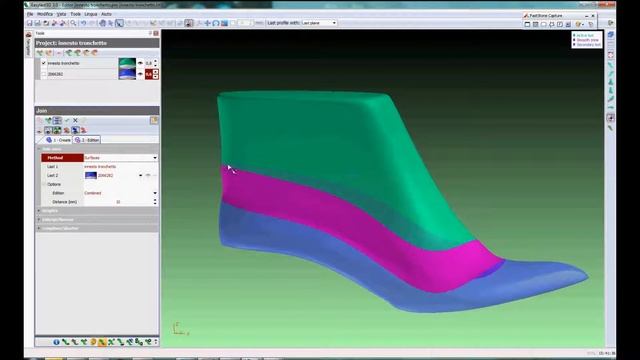The image size is (640, 360).
Task: Click the Distance (mm) input field
Action: click(x=118, y=202)
